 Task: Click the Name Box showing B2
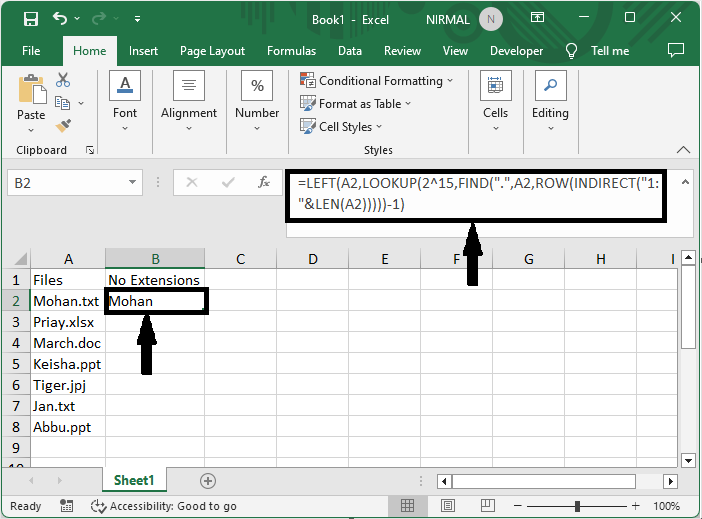pyautogui.click(x=67, y=183)
